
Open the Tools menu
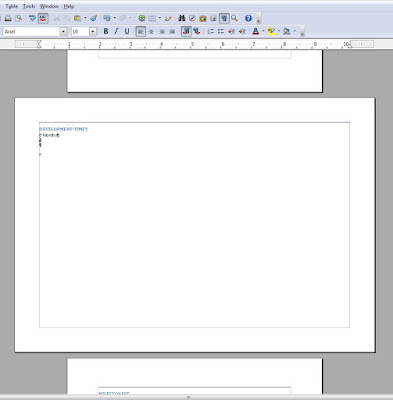(29, 6)
